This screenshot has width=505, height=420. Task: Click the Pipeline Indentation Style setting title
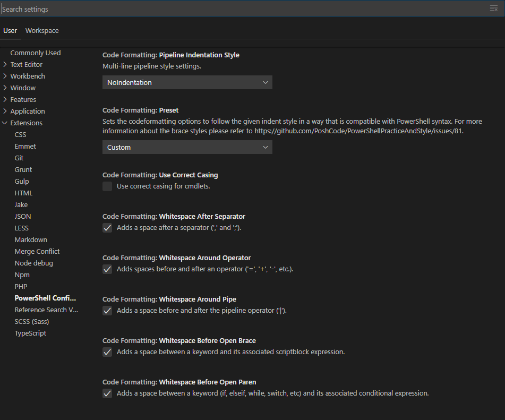pos(170,55)
